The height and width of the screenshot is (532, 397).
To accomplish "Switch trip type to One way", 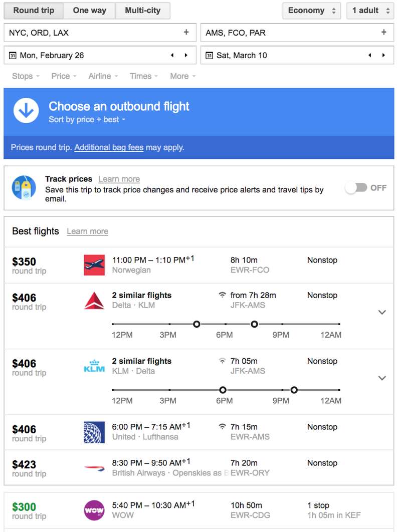I will pos(89,10).
